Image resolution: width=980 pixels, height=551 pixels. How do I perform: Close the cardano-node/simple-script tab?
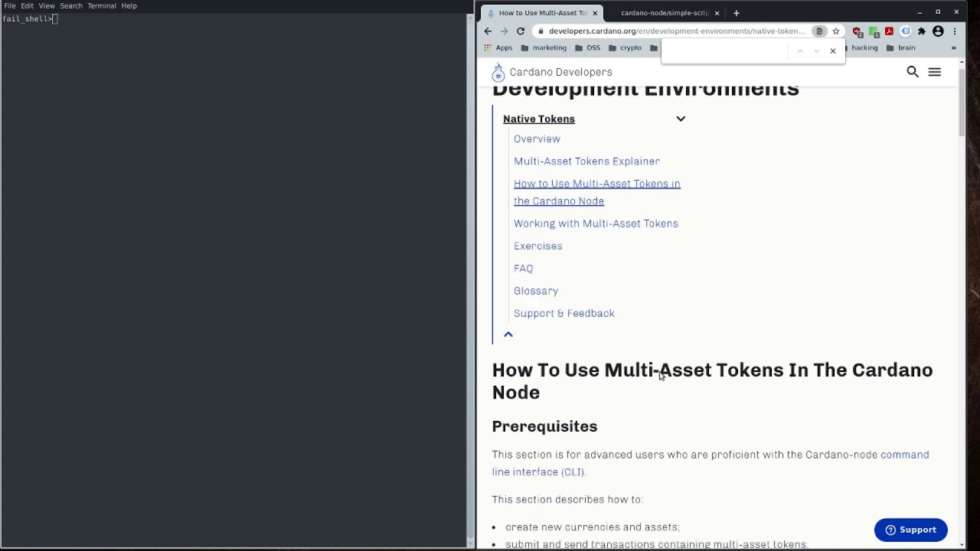pyautogui.click(x=717, y=13)
